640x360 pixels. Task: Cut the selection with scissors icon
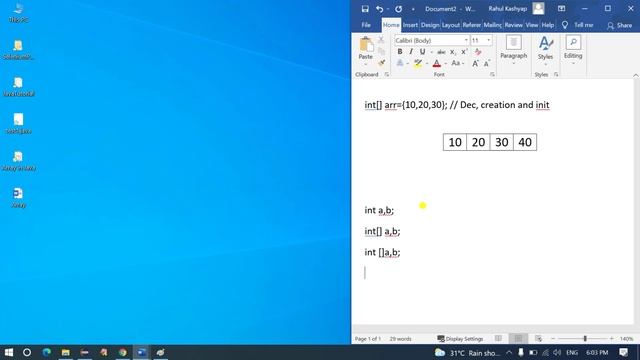[381, 40]
